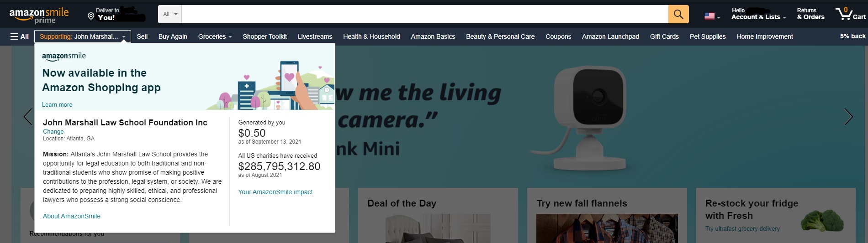Viewport: 868px width, 243px height.
Task: Open Your AmazonSmile impact link
Action: [x=275, y=192]
